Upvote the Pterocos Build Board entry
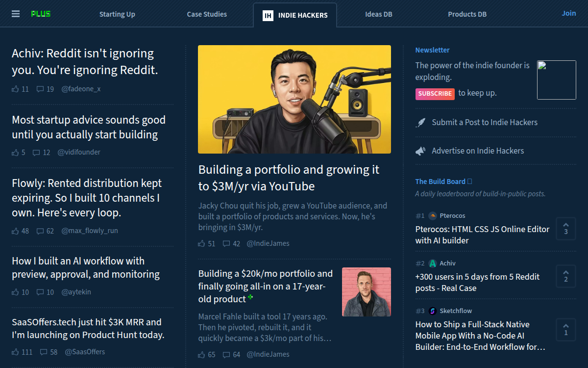The width and height of the screenshot is (588, 368). (x=566, y=228)
